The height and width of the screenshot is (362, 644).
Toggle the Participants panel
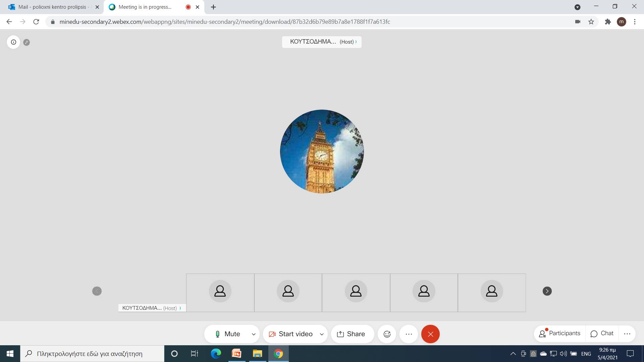559,334
